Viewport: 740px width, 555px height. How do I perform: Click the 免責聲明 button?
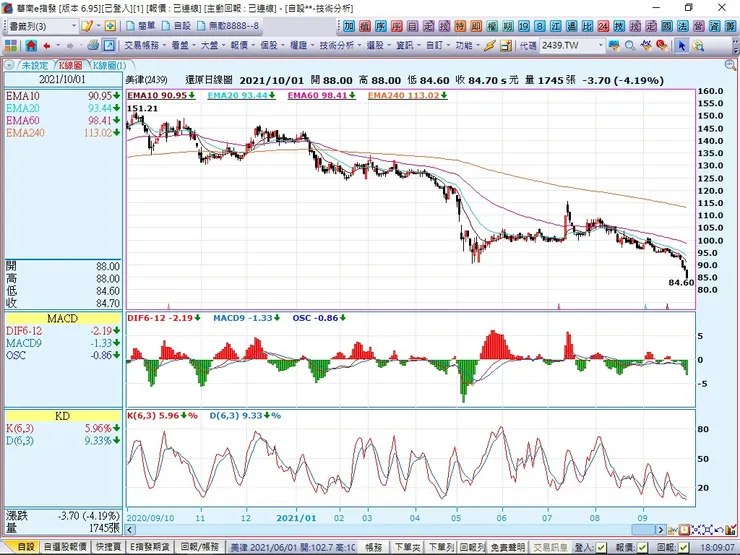[507, 548]
